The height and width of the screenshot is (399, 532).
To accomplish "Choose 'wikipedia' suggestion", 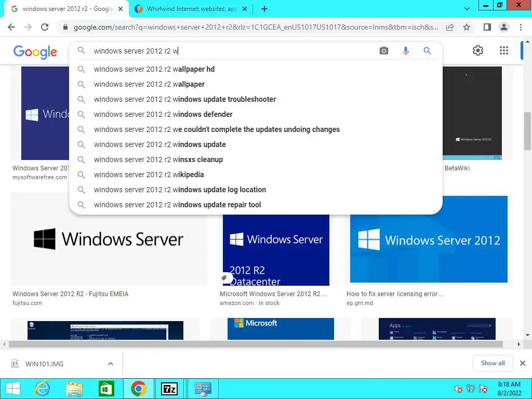I will (256, 175).
